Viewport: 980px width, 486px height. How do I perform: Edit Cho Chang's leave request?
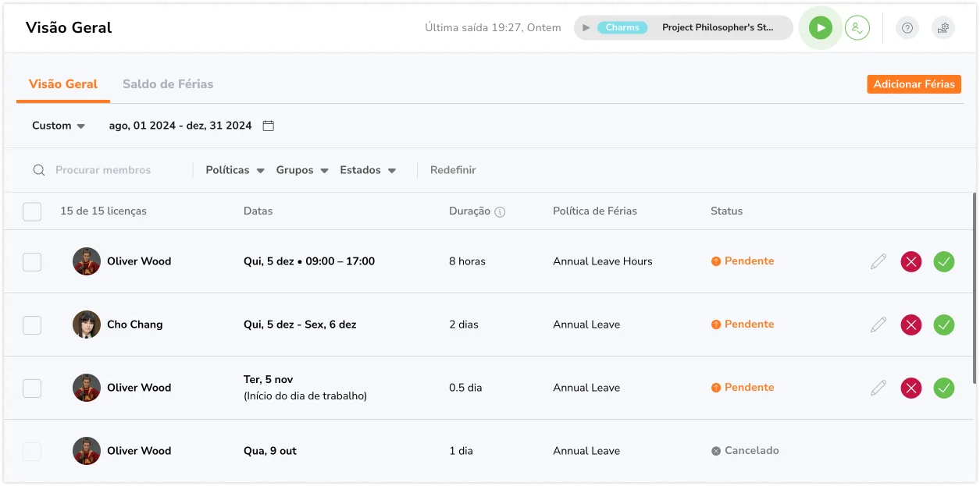click(878, 325)
